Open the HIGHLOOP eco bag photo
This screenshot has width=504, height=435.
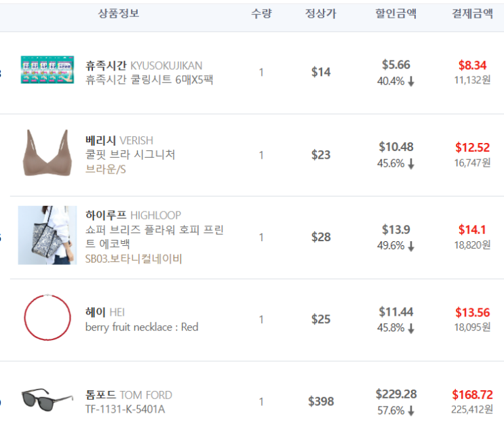tap(47, 235)
